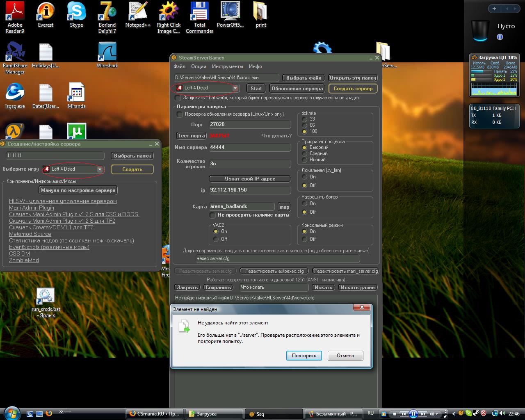Expand the Left 4 Dead dropdown in SteamServerGames
This screenshot has width=525, height=420.
click(x=235, y=88)
